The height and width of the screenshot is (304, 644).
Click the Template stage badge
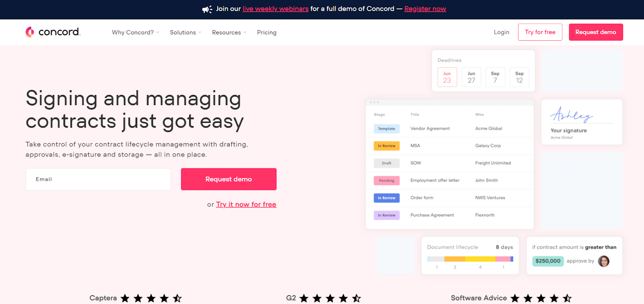(386, 129)
